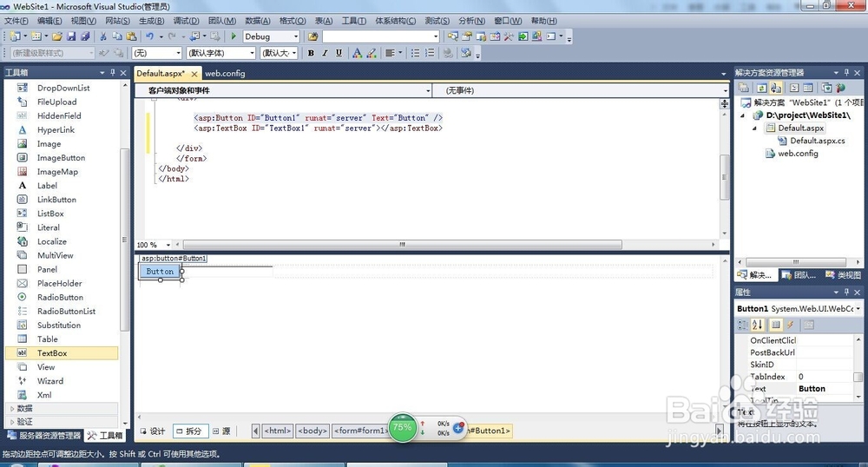Switch to 源 source view
The width and height of the screenshot is (868, 467).
[221, 431]
